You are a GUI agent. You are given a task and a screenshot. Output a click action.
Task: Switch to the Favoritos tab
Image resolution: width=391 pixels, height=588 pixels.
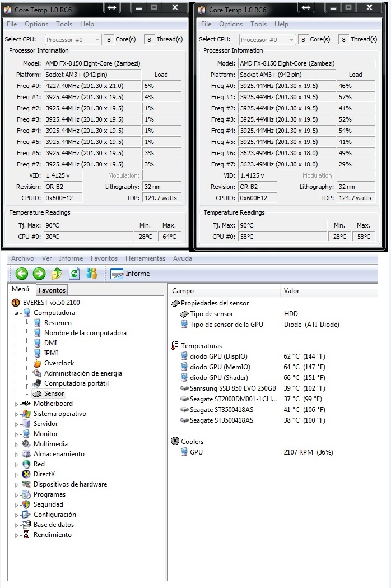point(52,290)
